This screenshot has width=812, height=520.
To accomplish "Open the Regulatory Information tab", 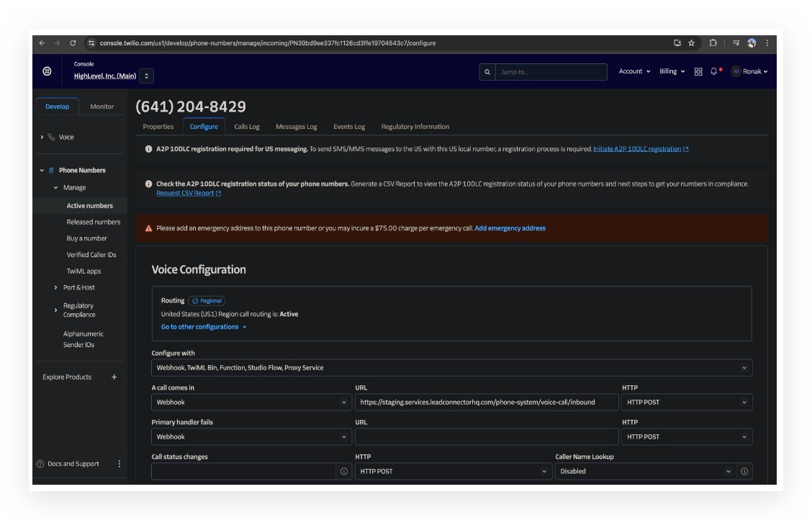I will click(x=415, y=126).
